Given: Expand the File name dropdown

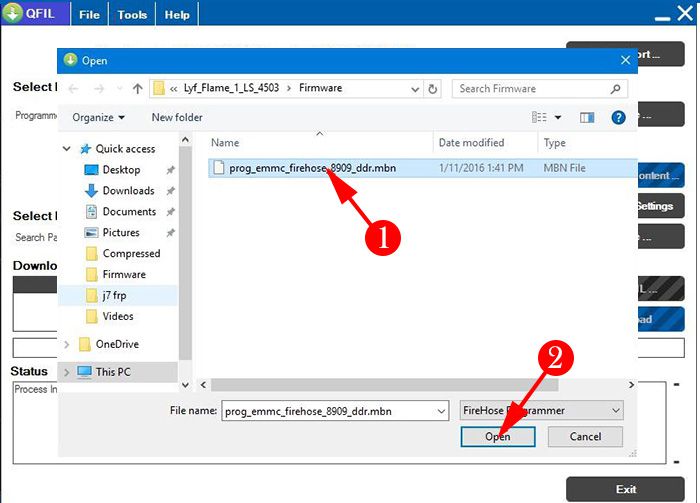Looking at the screenshot, I should pos(442,411).
